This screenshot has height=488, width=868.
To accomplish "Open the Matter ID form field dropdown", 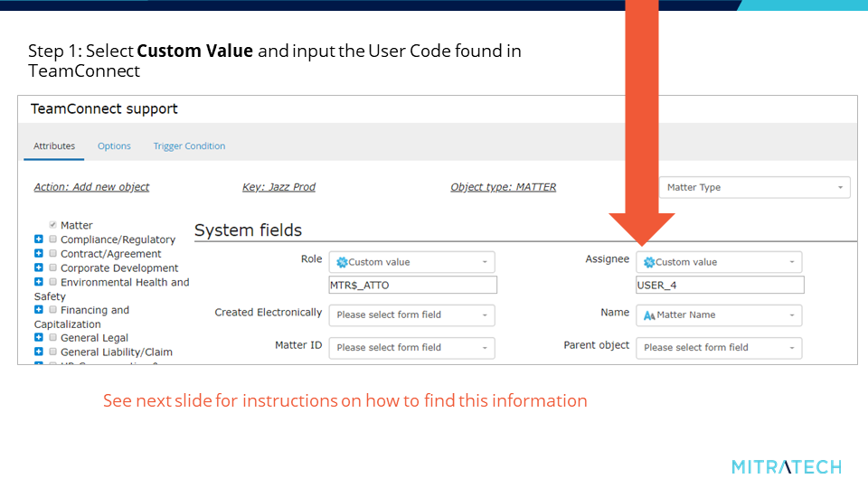I will point(412,347).
